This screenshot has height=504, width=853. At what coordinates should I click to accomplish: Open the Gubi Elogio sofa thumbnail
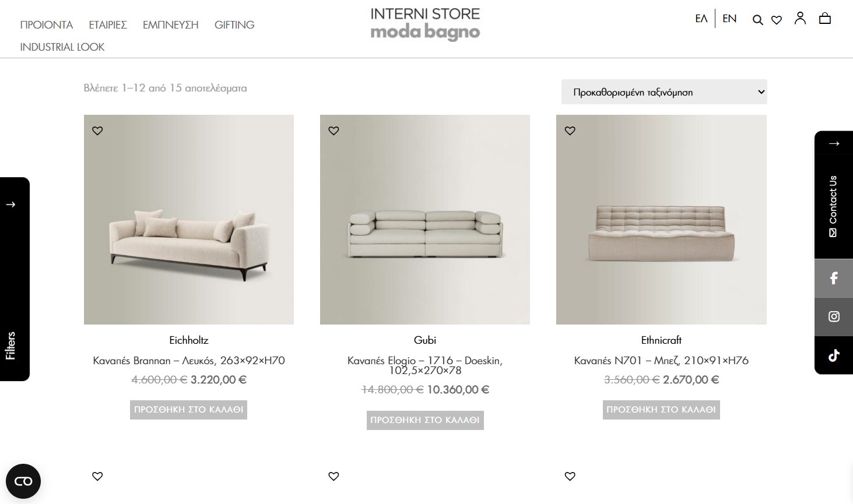tap(424, 220)
